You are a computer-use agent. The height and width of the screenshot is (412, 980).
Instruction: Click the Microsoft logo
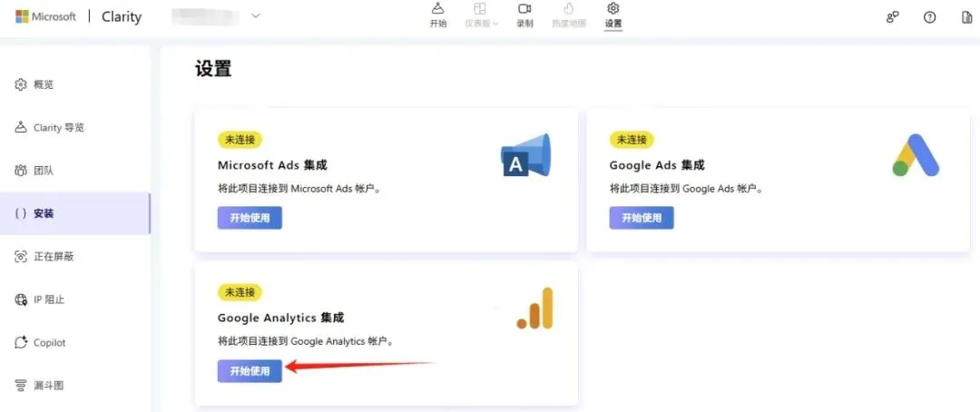[45, 16]
